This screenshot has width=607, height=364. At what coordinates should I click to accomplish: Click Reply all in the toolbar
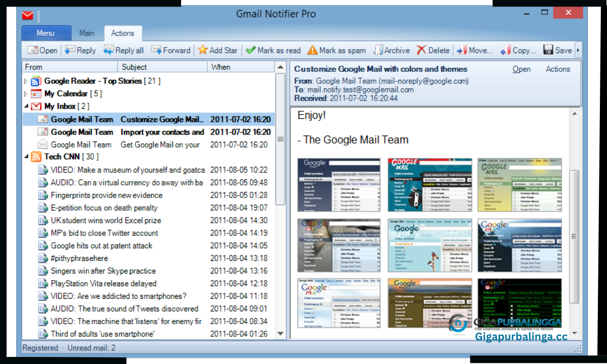[123, 50]
